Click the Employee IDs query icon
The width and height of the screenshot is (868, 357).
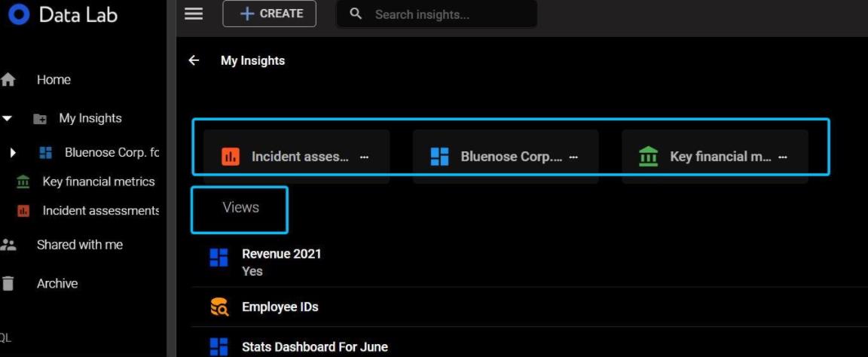click(x=219, y=307)
